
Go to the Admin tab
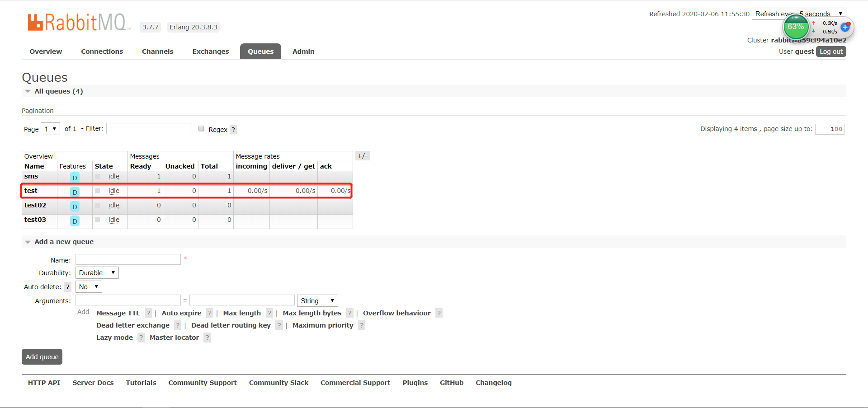pyautogui.click(x=303, y=52)
